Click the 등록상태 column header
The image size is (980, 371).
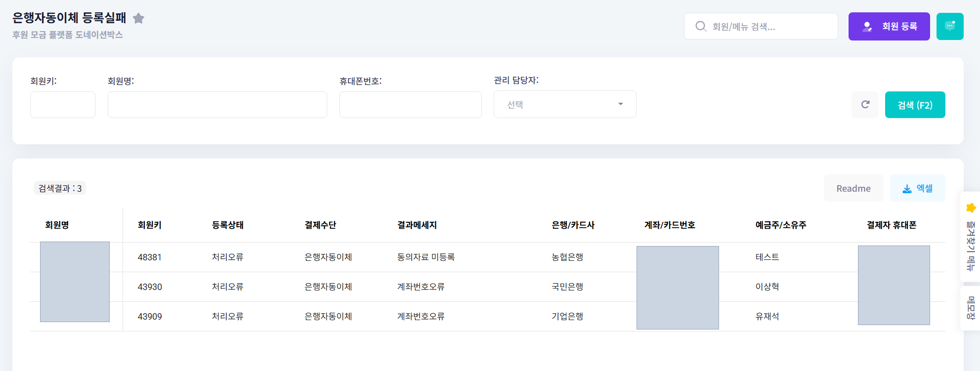(228, 225)
